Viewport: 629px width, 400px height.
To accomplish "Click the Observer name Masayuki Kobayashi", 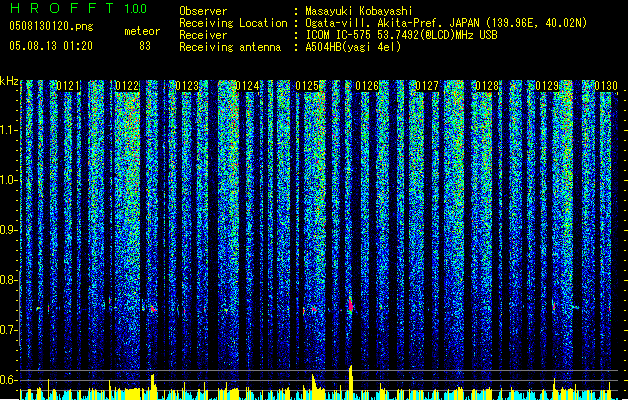I will 359,11.
